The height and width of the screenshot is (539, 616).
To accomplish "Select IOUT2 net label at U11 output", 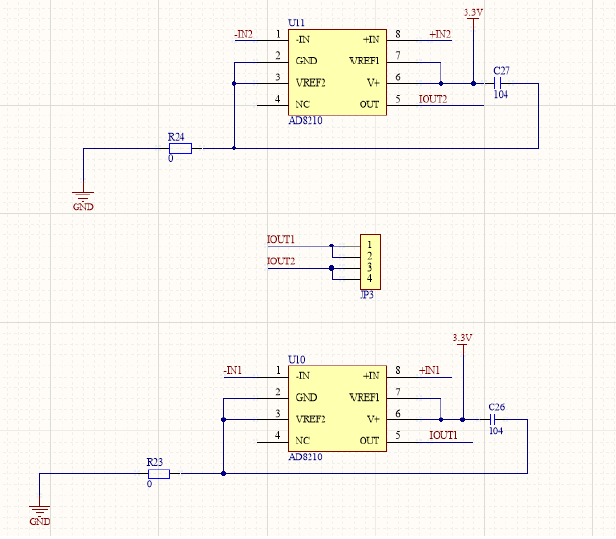I will pos(433,99).
